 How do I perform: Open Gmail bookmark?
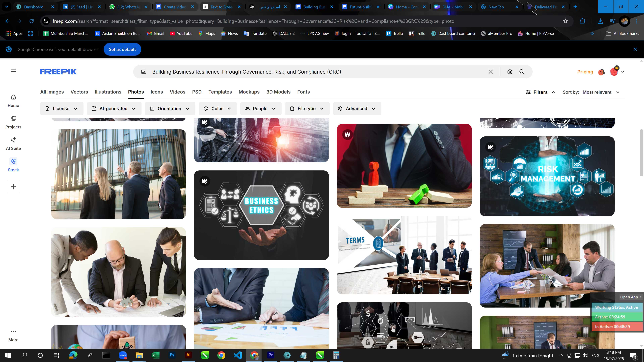click(x=155, y=34)
